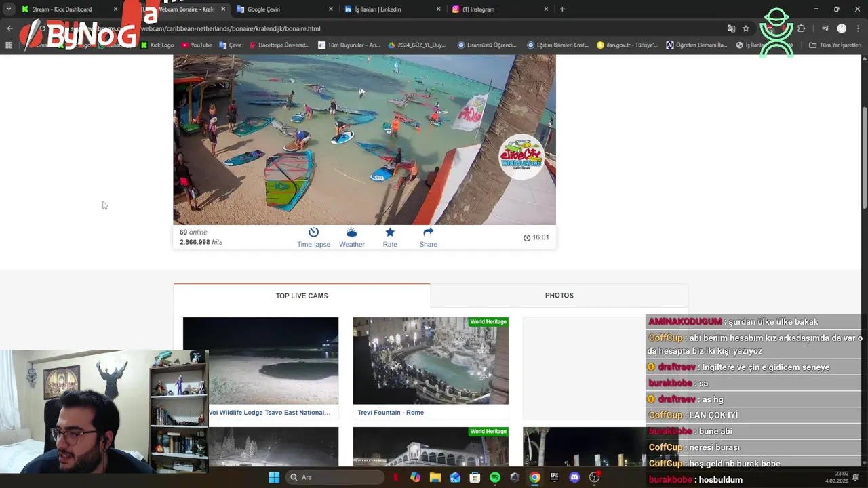Close the İş İlanları LinkedIn tab
Screen dimensions: 868x488
pyautogui.click(x=438, y=9)
